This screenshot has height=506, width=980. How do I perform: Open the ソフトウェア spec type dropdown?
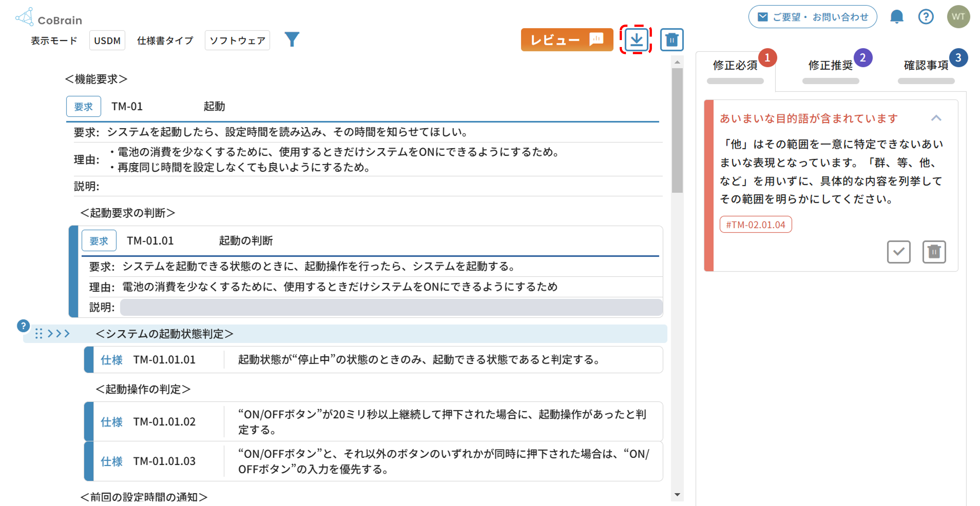coord(237,40)
